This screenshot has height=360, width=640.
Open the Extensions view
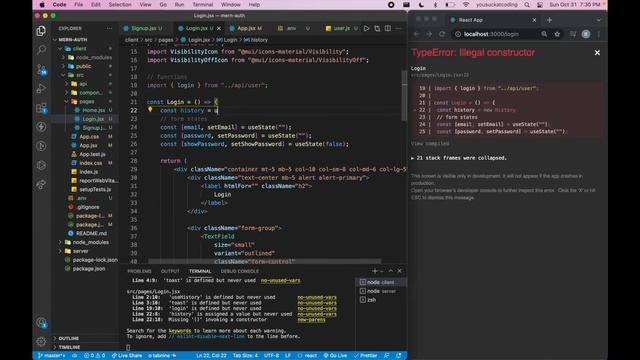(41, 108)
